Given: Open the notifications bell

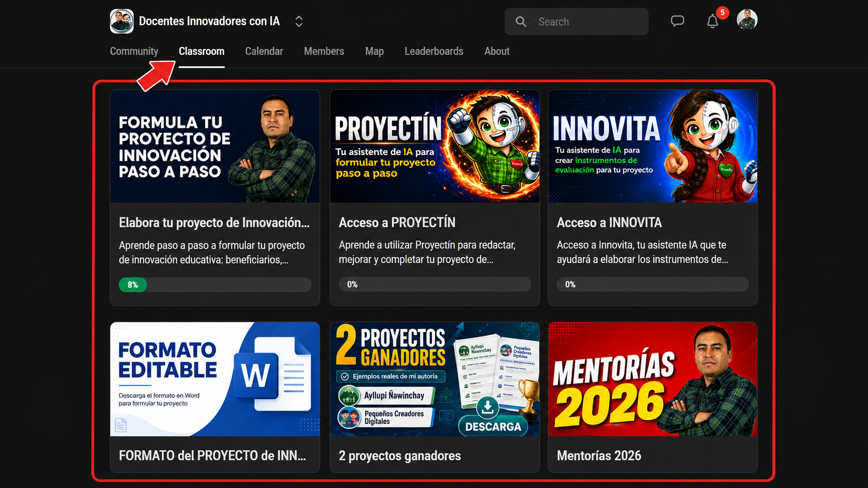Looking at the screenshot, I should [713, 21].
